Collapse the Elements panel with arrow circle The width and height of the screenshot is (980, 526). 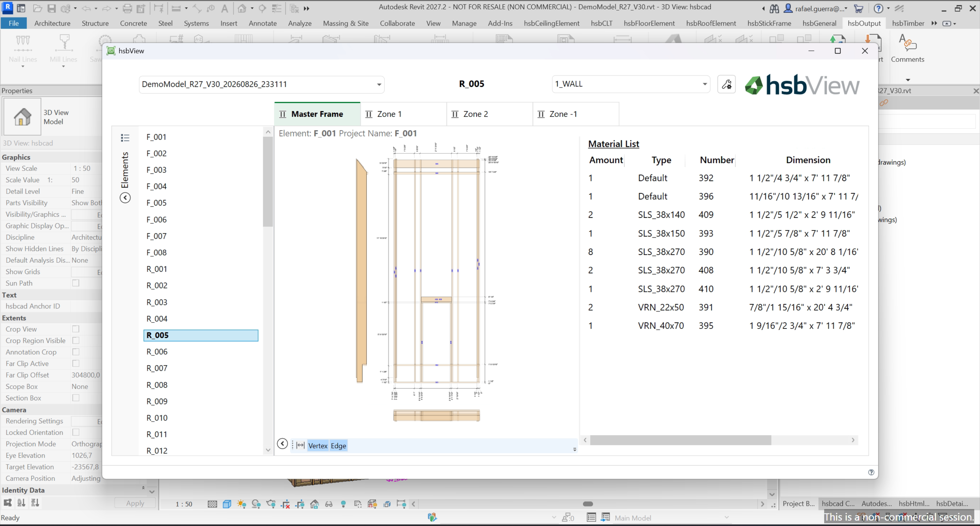click(x=125, y=198)
